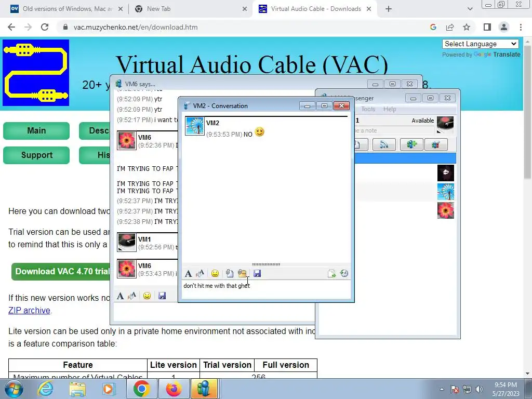Click the Main navigation button
Image resolution: width=532 pixels, height=399 pixels.
[36, 130]
